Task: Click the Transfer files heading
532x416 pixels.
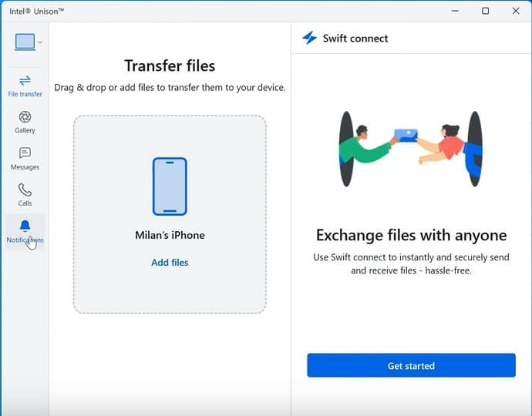Action: pos(170,65)
